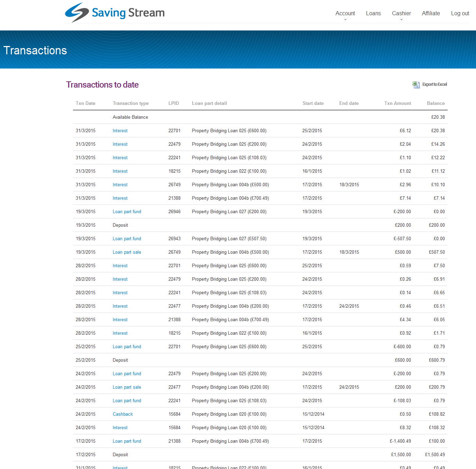Open Loan part sale link for LPID 26749
Viewport: 476px width, 469px height.
[x=127, y=252]
